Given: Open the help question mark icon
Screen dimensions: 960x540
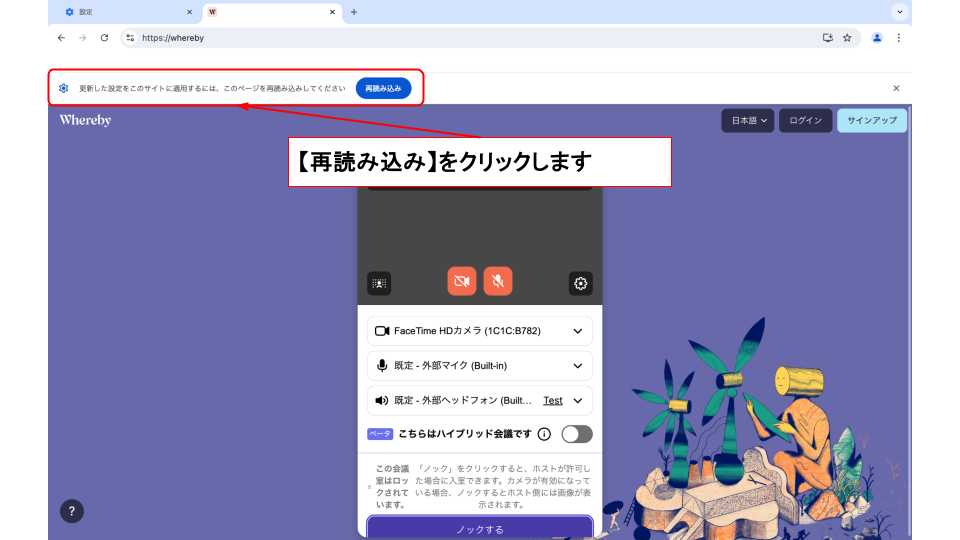Looking at the screenshot, I should (x=71, y=511).
